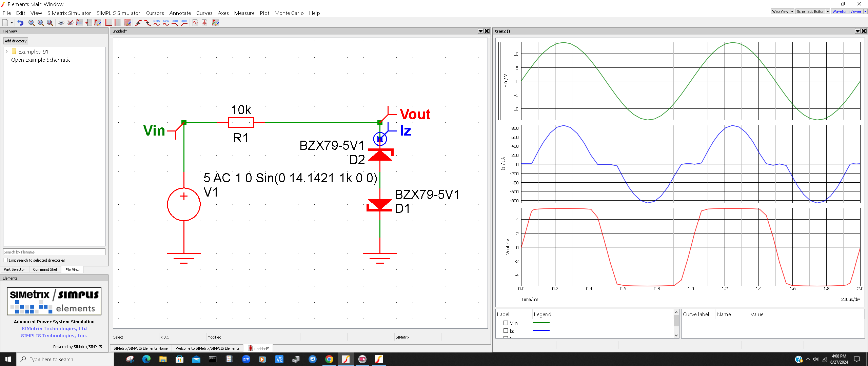Click the fall time measurement icon

click(147, 23)
